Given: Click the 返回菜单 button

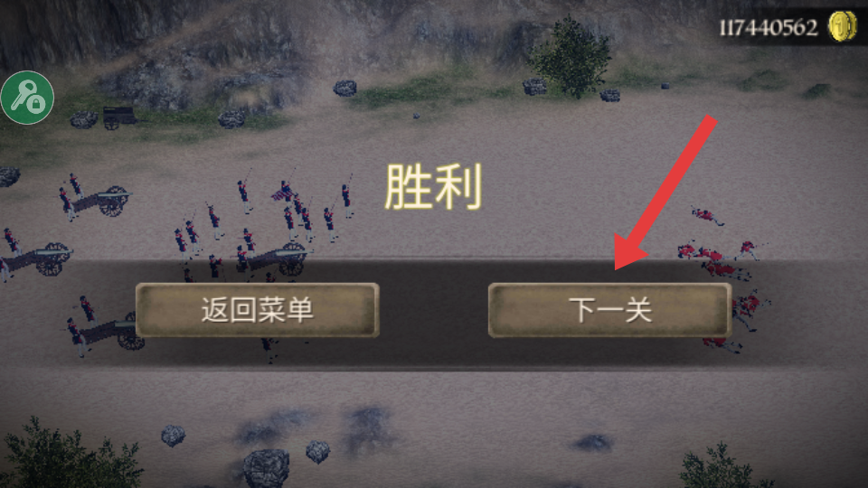Looking at the screenshot, I should click(x=258, y=310).
